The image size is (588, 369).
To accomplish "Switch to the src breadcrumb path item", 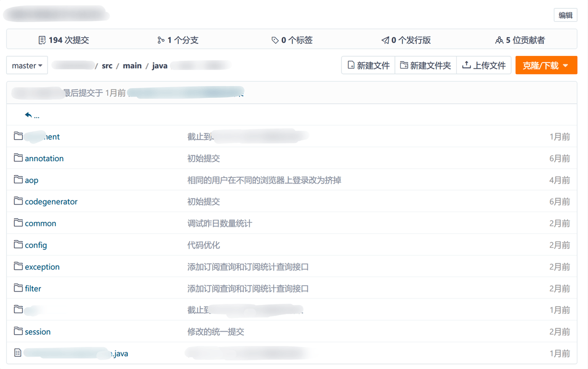I will click(x=107, y=65).
